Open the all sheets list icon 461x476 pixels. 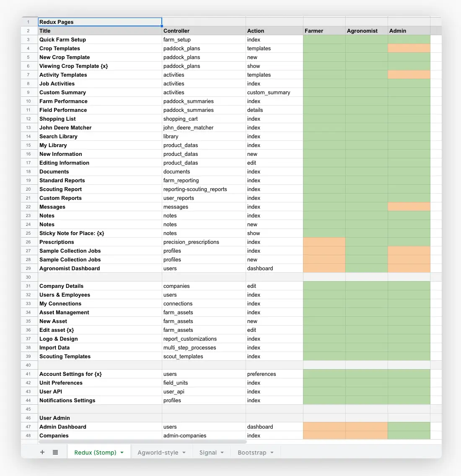coord(55,452)
